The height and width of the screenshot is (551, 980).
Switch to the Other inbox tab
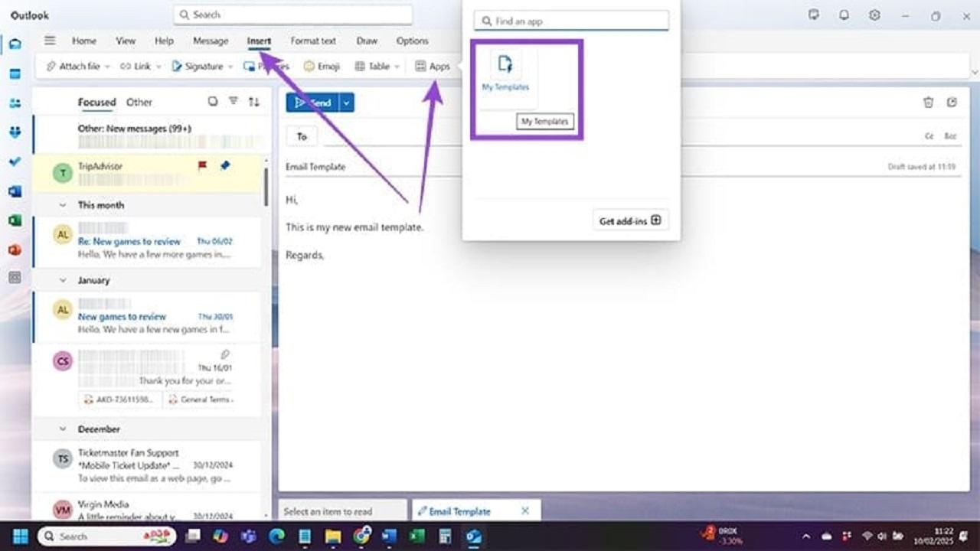[139, 102]
